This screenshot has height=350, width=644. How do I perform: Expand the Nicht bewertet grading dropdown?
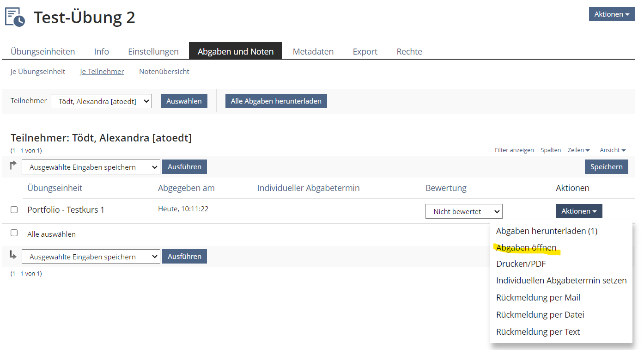tap(463, 211)
